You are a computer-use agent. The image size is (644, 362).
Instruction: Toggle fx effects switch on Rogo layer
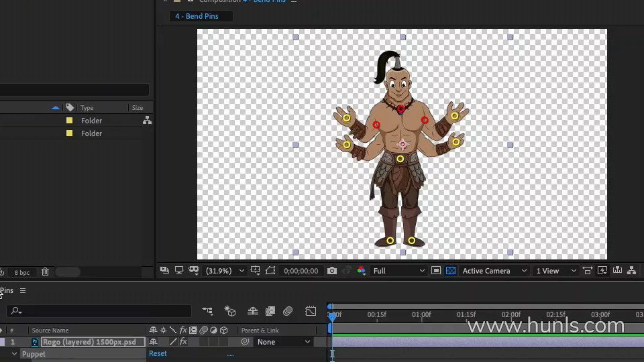click(183, 341)
